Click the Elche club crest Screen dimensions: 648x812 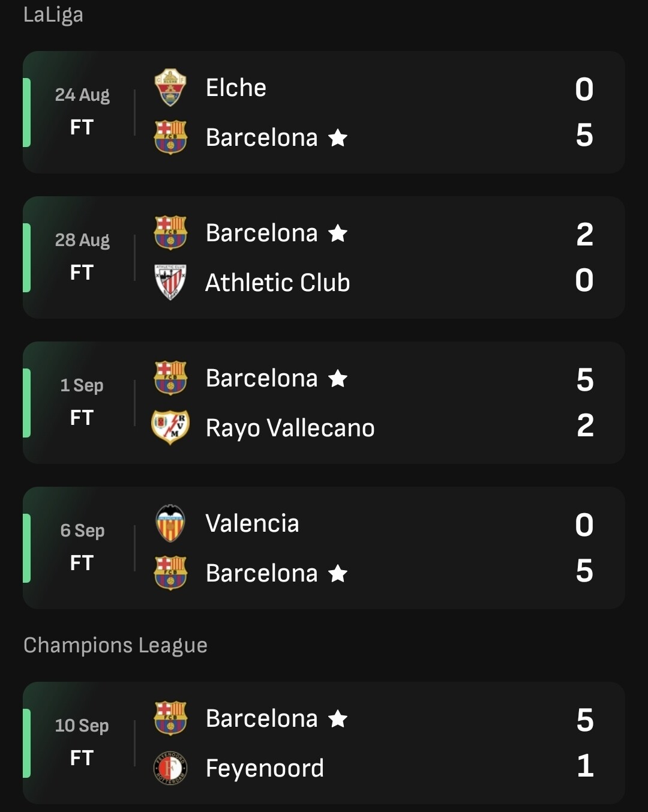[170, 88]
